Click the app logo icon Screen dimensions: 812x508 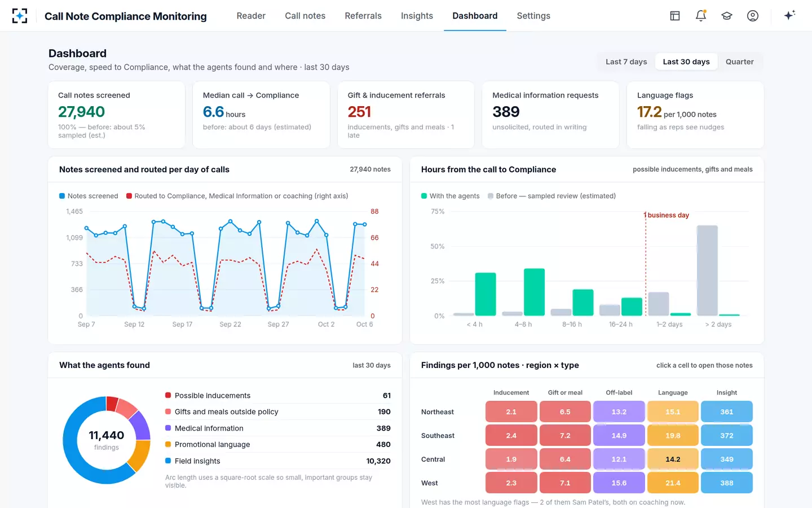[20, 16]
